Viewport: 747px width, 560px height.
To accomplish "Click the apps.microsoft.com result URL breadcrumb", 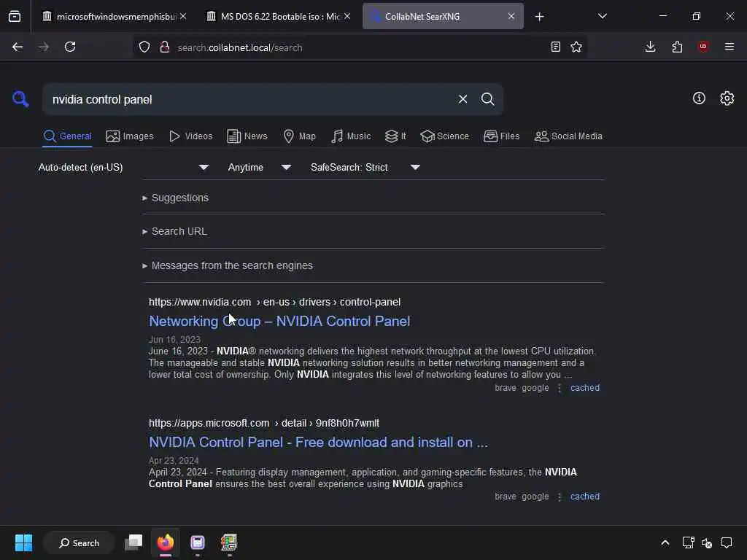I will click(264, 423).
